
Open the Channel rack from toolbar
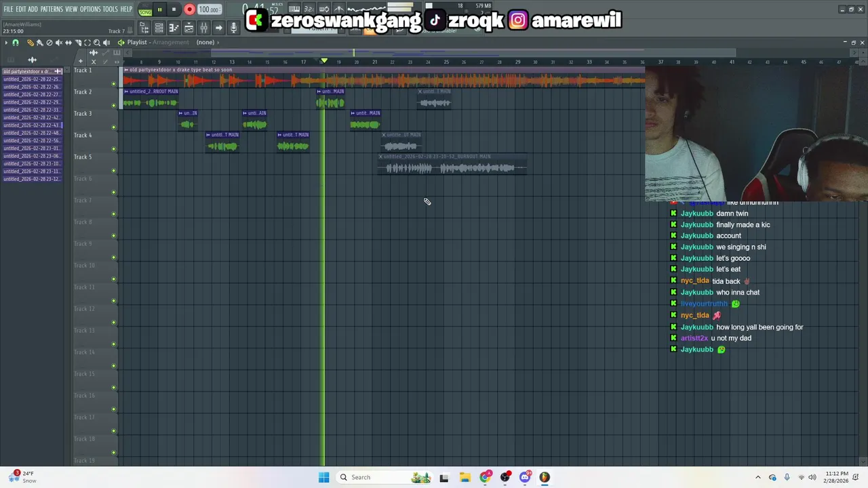(x=159, y=28)
